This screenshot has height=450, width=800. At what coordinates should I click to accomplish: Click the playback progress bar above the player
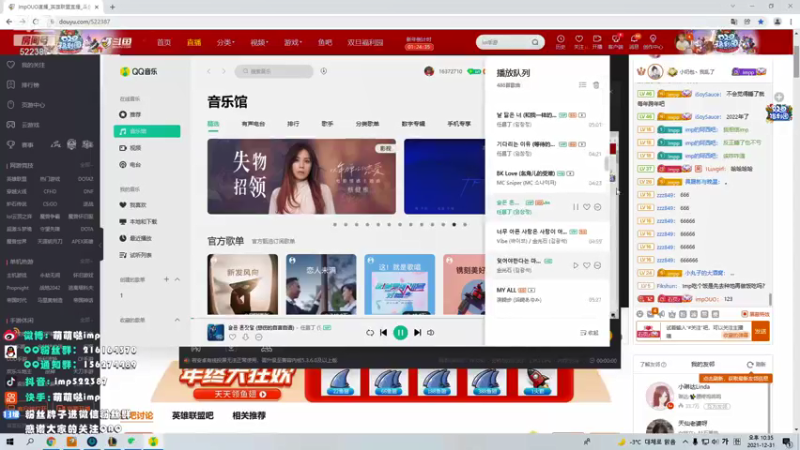tap(338, 318)
